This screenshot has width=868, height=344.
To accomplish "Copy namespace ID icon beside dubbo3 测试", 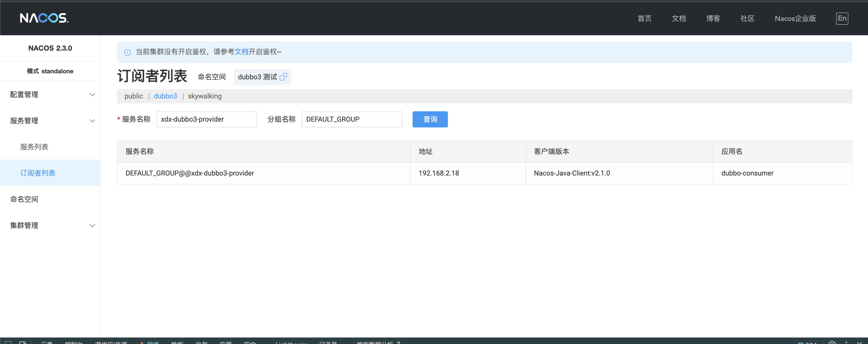I will 283,77.
